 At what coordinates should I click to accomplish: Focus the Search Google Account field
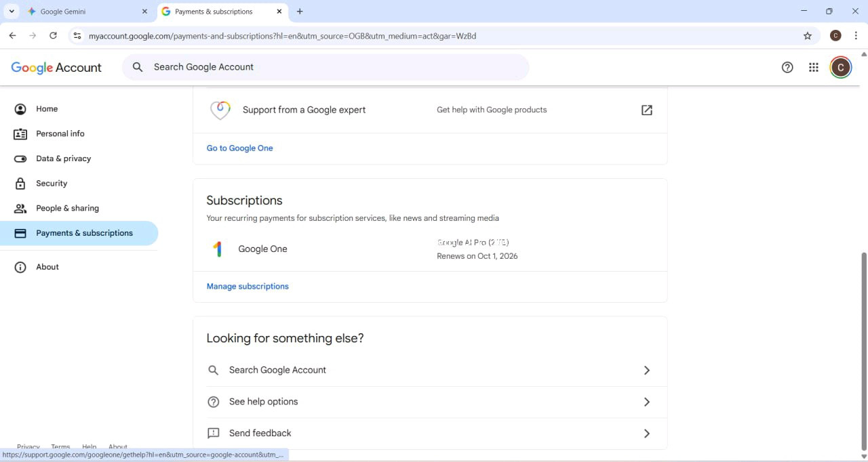coord(325,67)
